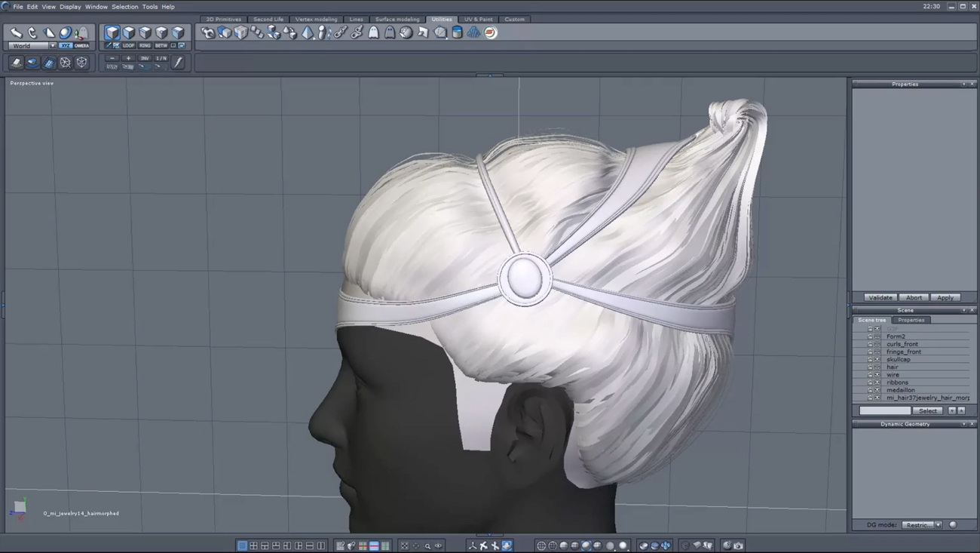Switch from XYZ to CAMERA mode
The height and width of the screenshot is (553, 980).
[x=82, y=45]
